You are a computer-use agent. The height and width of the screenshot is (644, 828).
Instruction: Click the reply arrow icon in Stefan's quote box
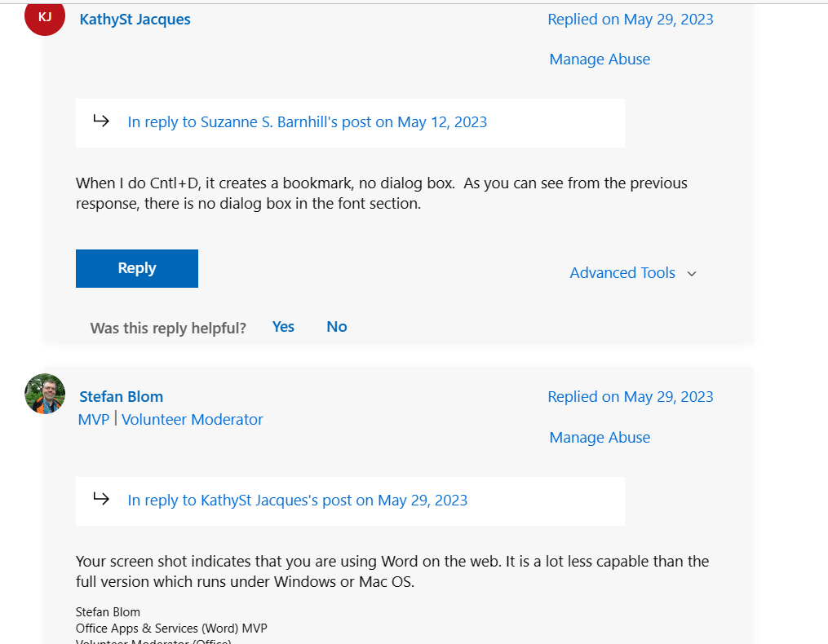101,499
